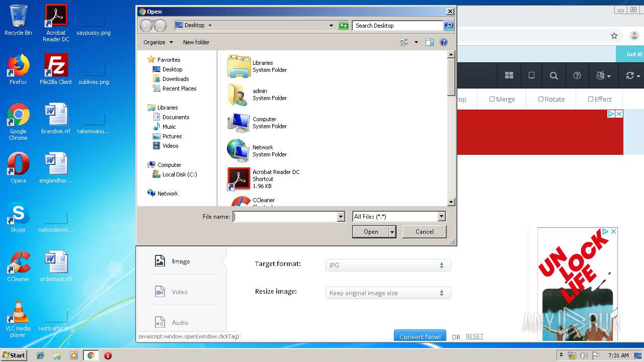Viewport: 644px width, 362px height.
Task: Refresh the Desktop location in dialog
Action: tap(344, 26)
